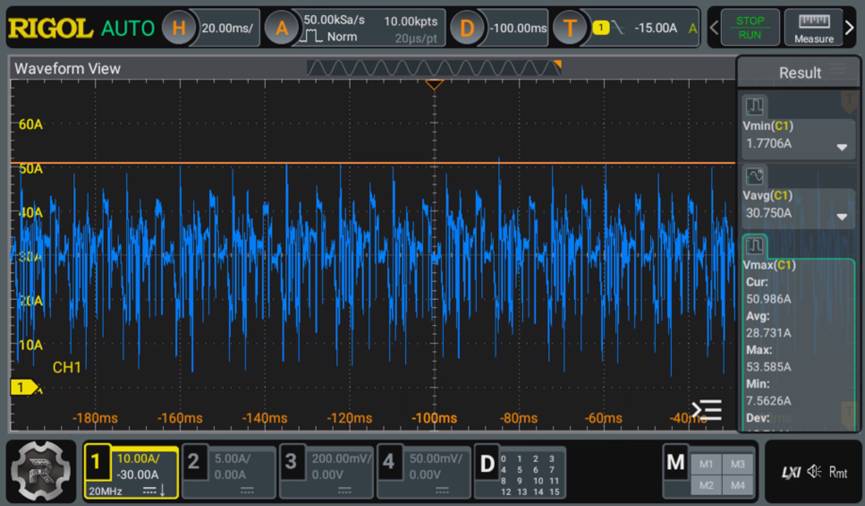Screen dimensions: 865x506
Task: Set the 20.00ms/ horizontal scale value
Action: click(x=227, y=28)
